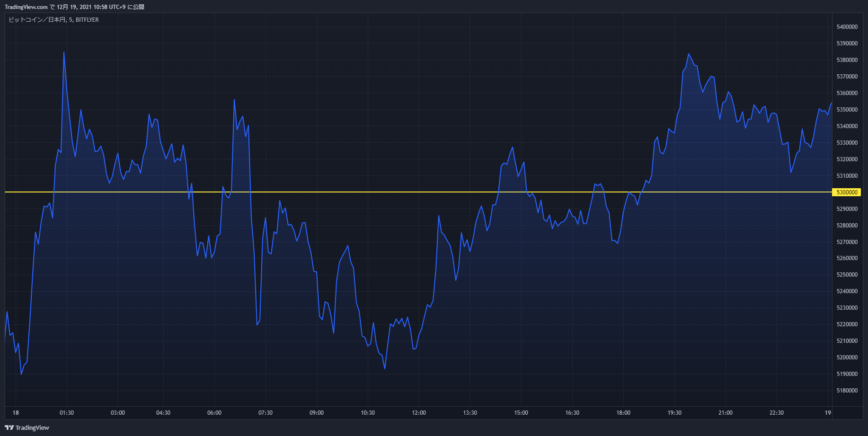Click the 5280000 price axis label
Viewport: 868px width, 436px height.
847,226
